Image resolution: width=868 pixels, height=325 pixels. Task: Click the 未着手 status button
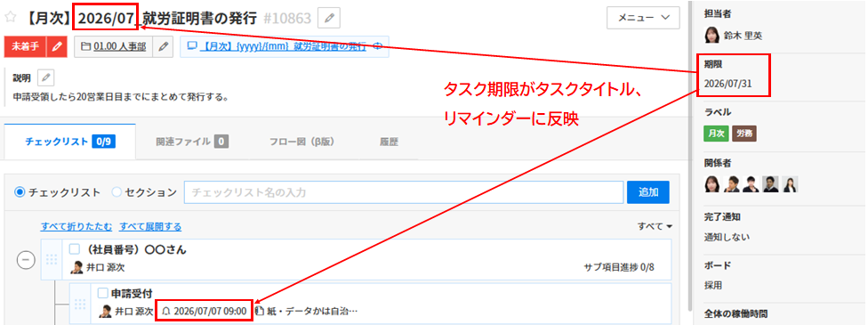pos(26,46)
